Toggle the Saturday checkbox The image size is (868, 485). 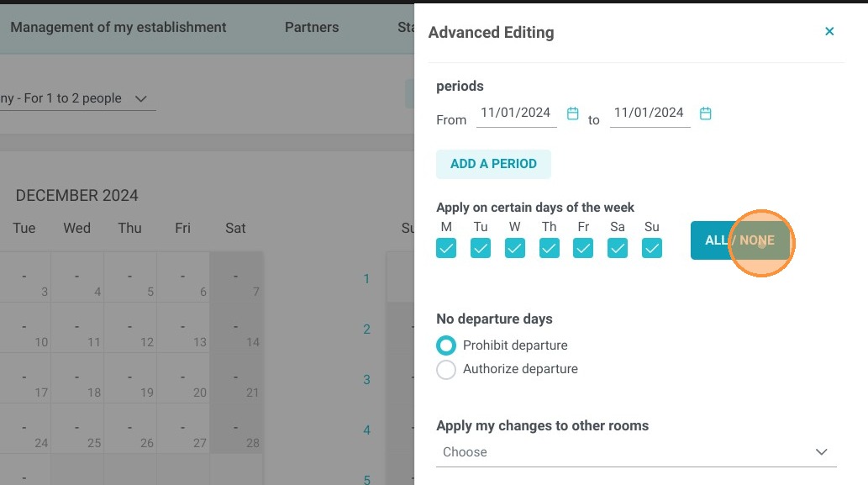[x=618, y=248]
